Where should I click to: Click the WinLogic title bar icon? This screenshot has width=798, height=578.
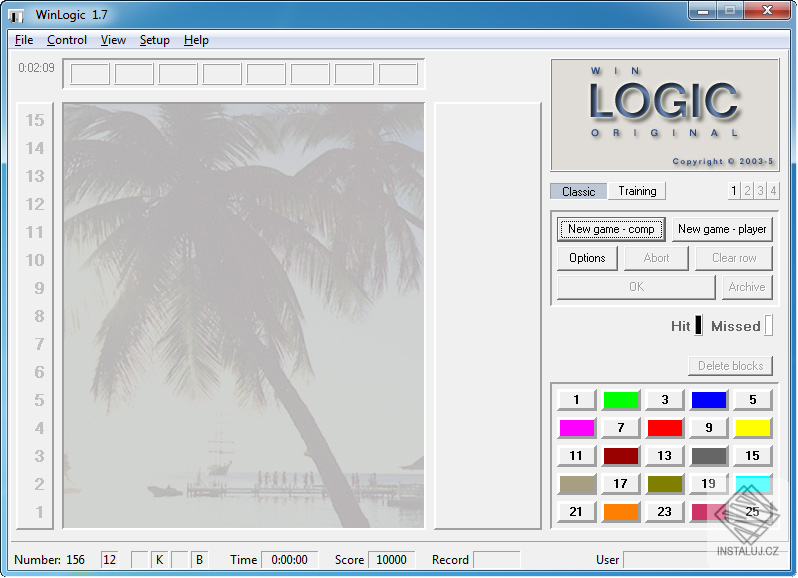(16, 16)
